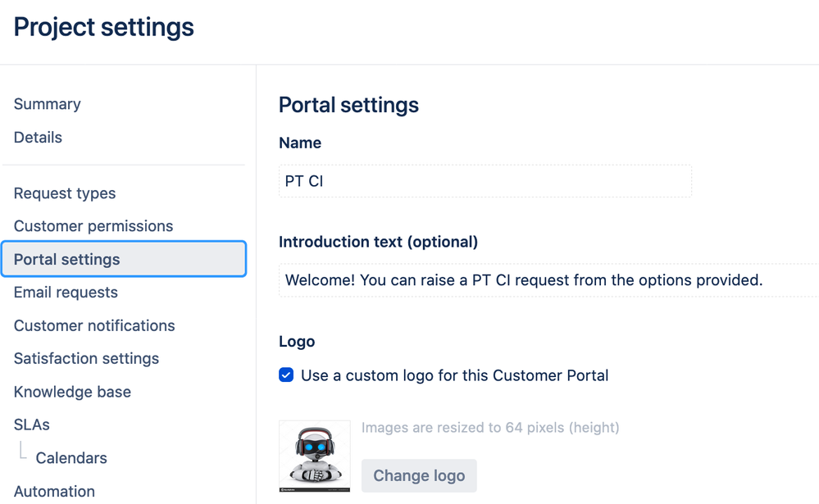Click the Introduction text field
Screen dimensions: 819x504
coord(548,280)
